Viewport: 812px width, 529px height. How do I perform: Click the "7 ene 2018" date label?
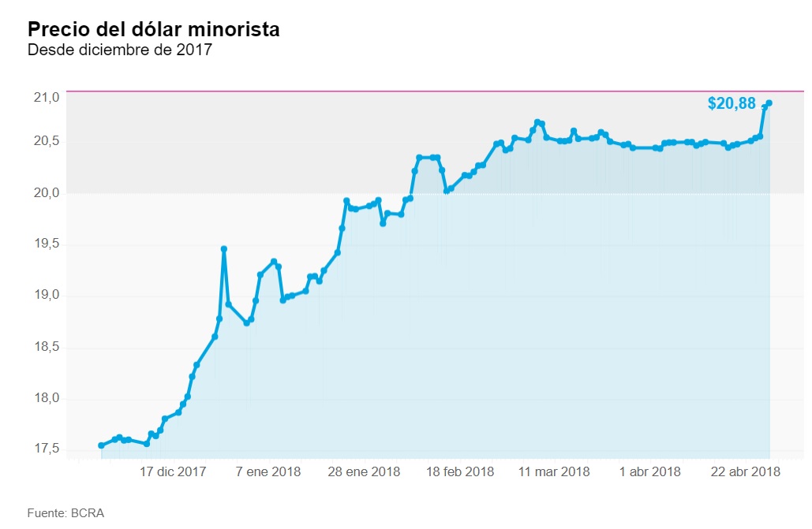[270, 472]
